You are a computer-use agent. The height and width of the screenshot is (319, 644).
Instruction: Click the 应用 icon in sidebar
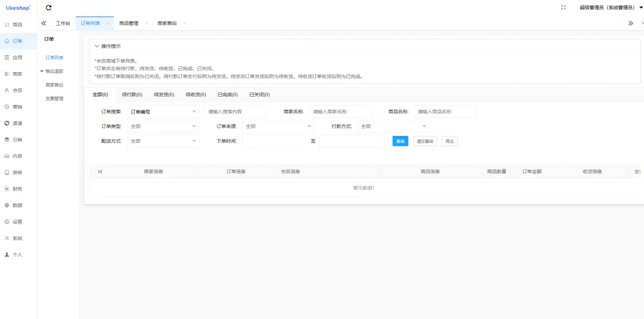coord(7,57)
